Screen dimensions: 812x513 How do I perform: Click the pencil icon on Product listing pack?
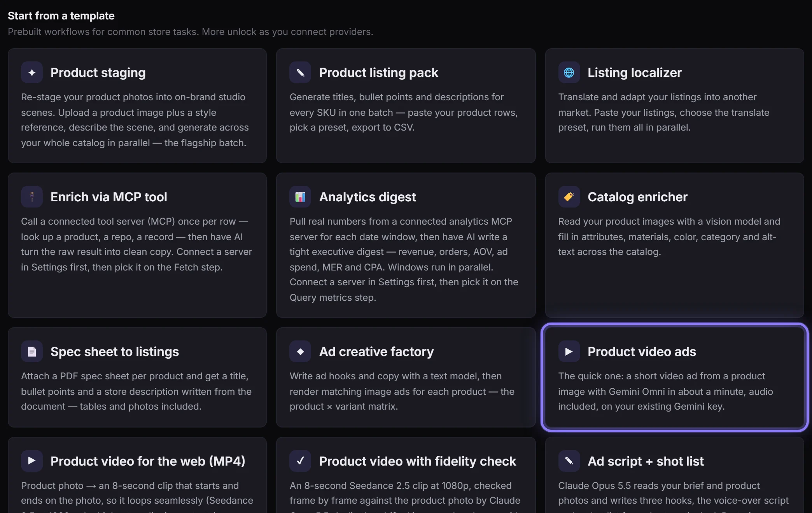pos(300,72)
